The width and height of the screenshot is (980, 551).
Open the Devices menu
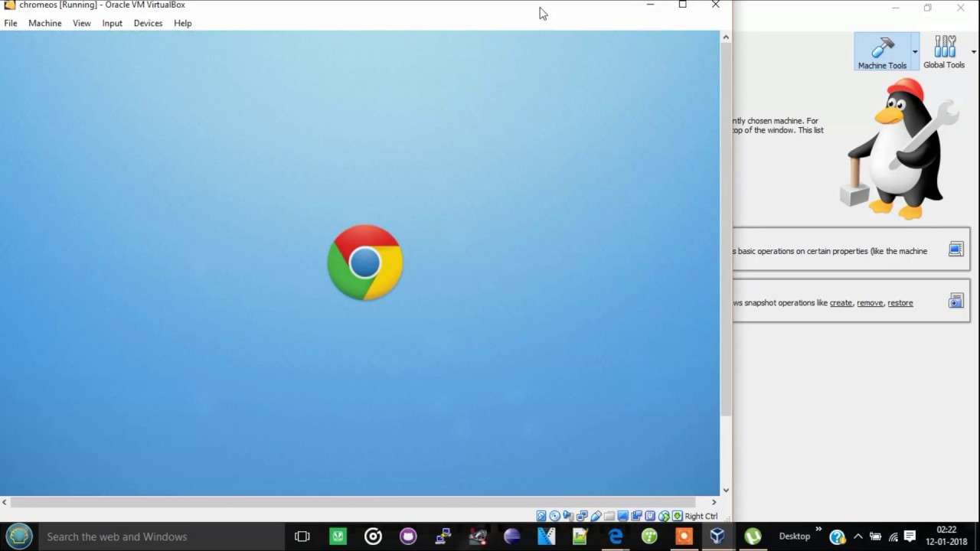[148, 23]
